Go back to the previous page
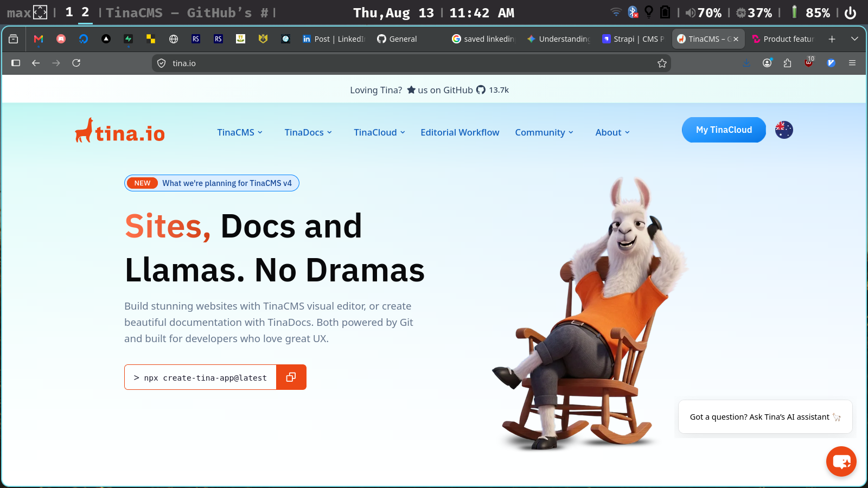The image size is (868, 488). [x=36, y=63]
